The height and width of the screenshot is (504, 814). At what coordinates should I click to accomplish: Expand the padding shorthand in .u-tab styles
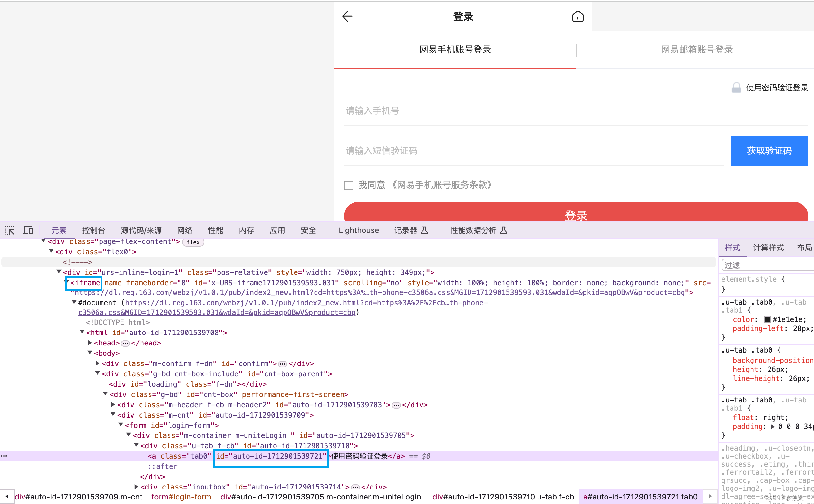[773, 426]
